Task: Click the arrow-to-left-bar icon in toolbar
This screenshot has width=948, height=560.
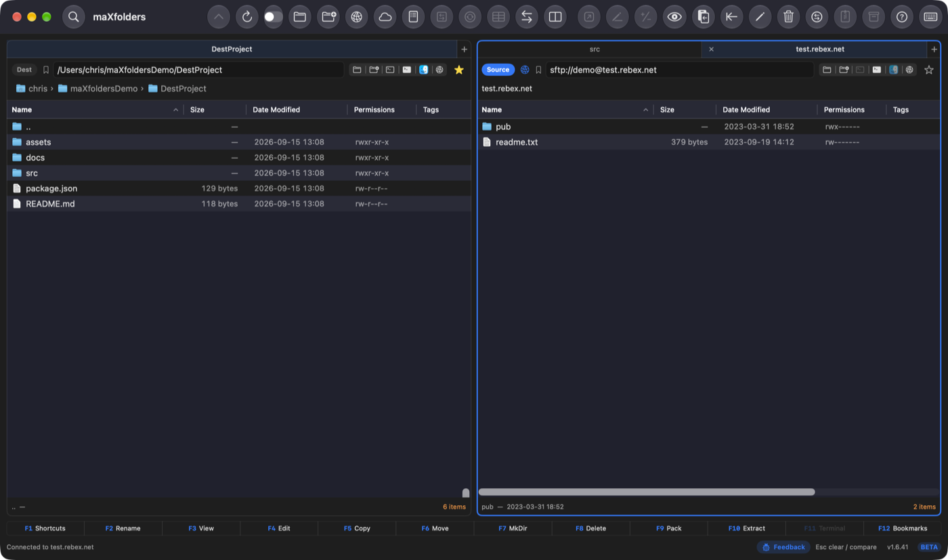Action: 731,17
